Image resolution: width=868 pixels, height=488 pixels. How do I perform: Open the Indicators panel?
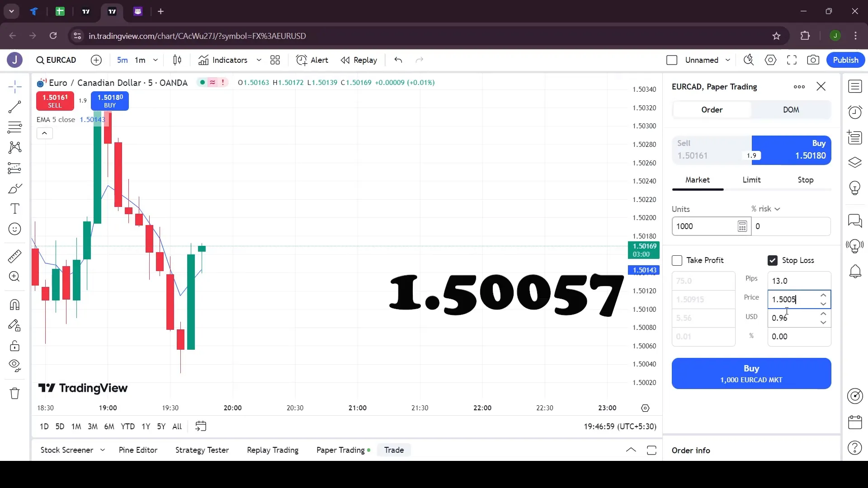(230, 60)
